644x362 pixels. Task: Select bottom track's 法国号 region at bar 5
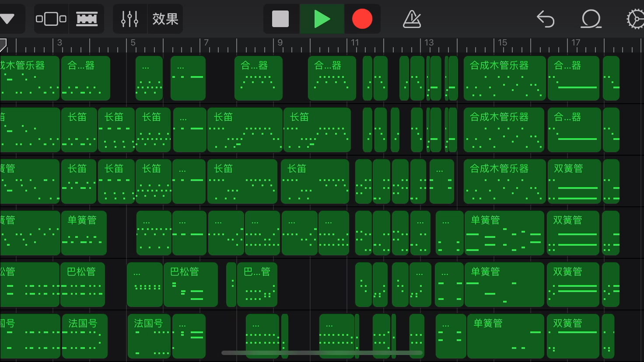point(149,336)
